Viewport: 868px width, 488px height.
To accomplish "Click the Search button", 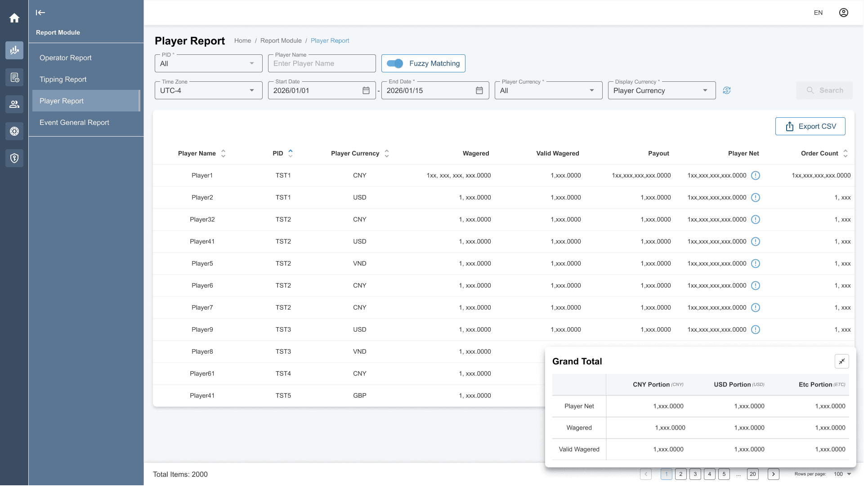I will pyautogui.click(x=828, y=91).
